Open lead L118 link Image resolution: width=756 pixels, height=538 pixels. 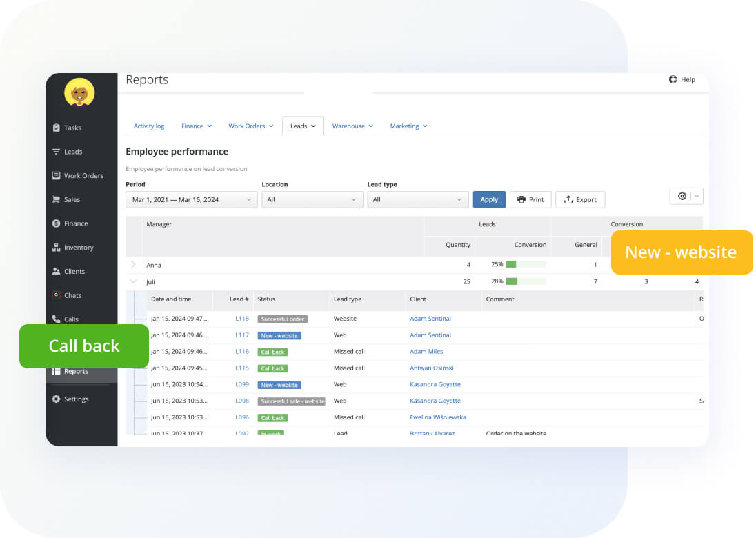pyautogui.click(x=241, y=319)
